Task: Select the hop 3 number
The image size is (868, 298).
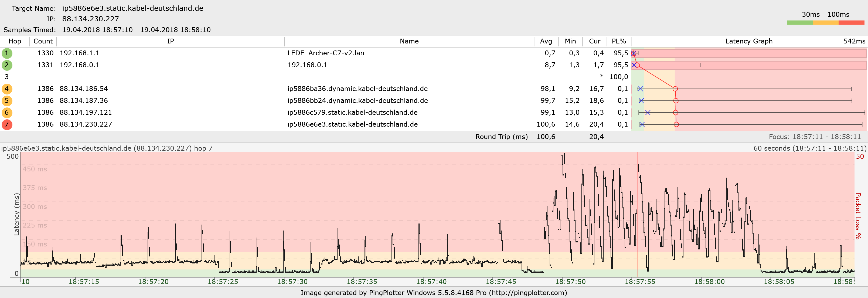Action: click(6, 77)
